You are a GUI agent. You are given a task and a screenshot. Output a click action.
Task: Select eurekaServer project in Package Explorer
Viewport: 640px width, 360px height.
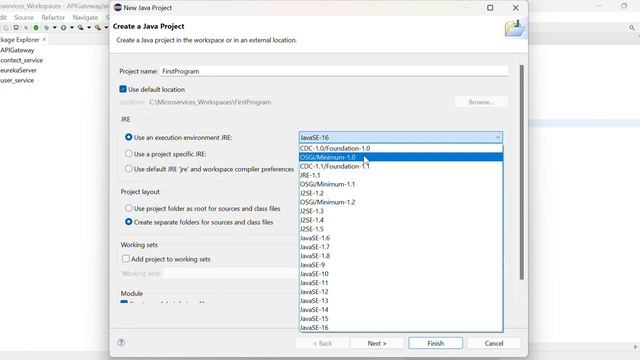pyautogui.click(x=18, y=70)
